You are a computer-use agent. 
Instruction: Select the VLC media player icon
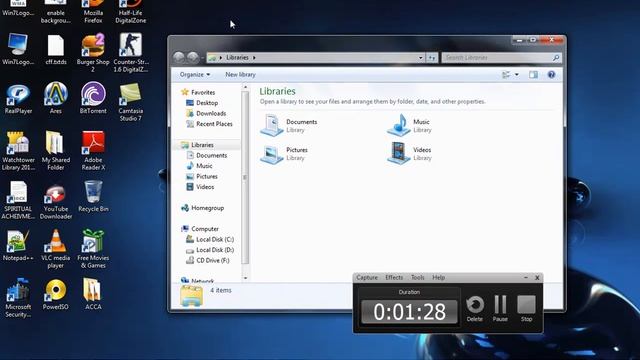point(56,249)
